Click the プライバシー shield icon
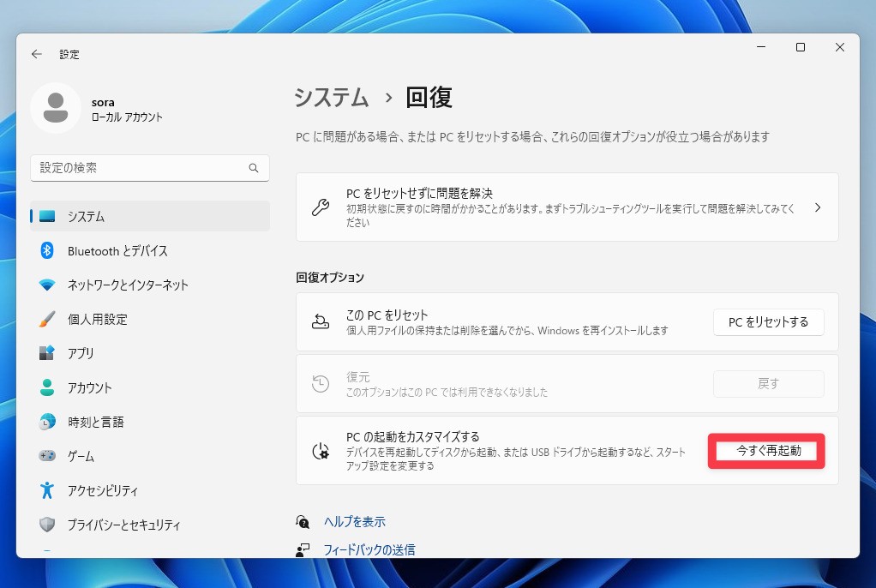This screenshot has height=588, width=876. tap(47, 525)
